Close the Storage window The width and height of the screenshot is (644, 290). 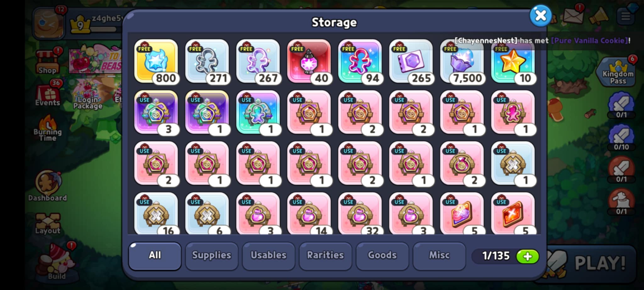click(541, 15)
